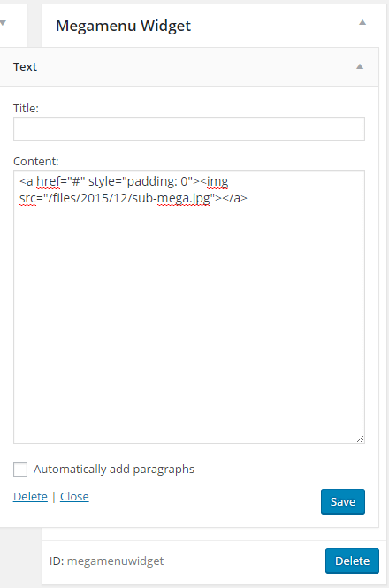Save the Text widget settings
The width and height of the screenshot is (389, 588).
coord(343,501)
